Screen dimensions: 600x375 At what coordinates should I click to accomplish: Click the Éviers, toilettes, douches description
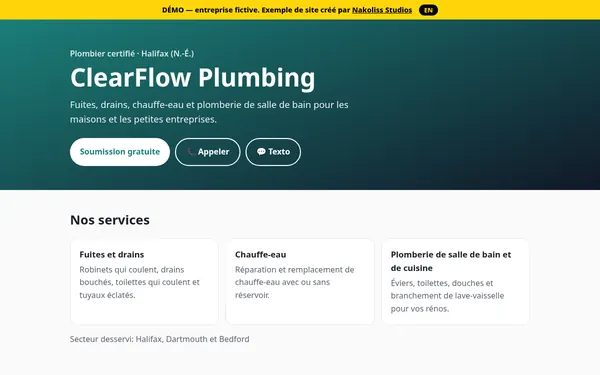(447, 296)
